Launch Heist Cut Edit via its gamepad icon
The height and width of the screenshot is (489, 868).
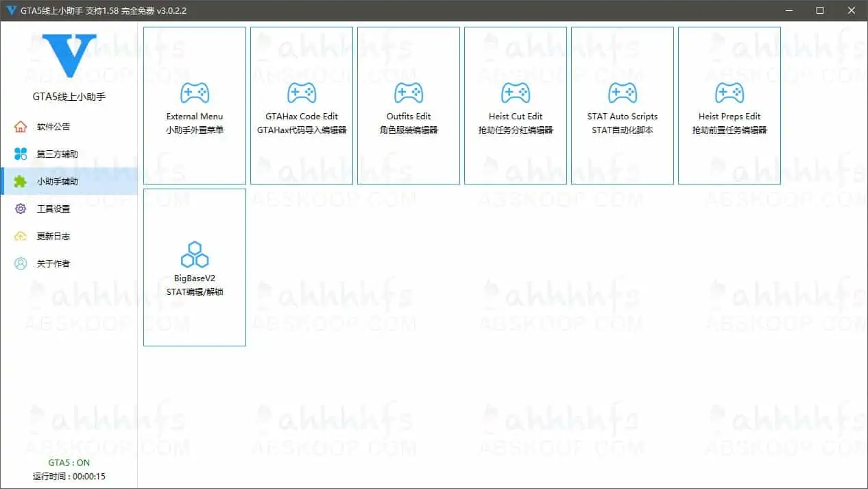(x=516, y=93)
